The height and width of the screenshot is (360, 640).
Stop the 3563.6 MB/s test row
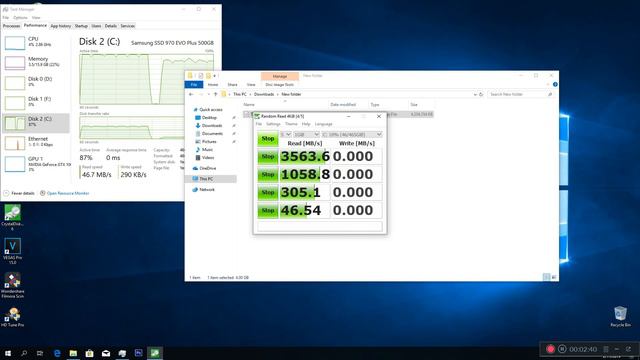click(268, 157)
